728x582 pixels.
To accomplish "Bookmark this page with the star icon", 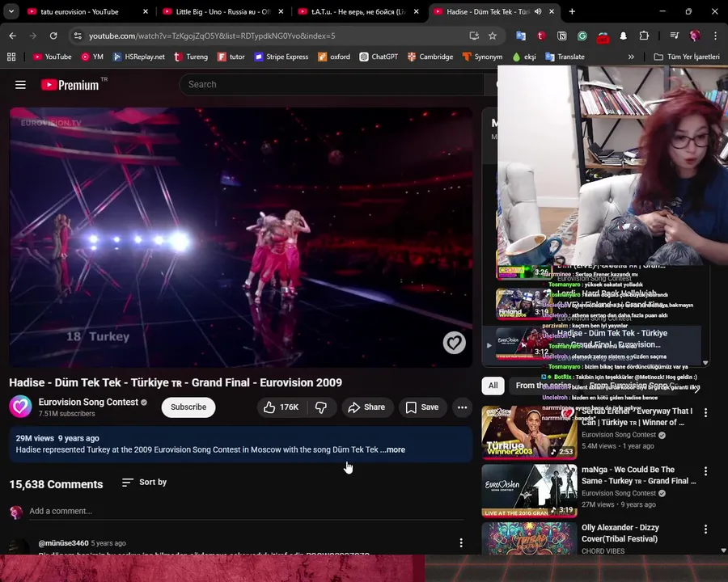I will [x=493, y=36].
